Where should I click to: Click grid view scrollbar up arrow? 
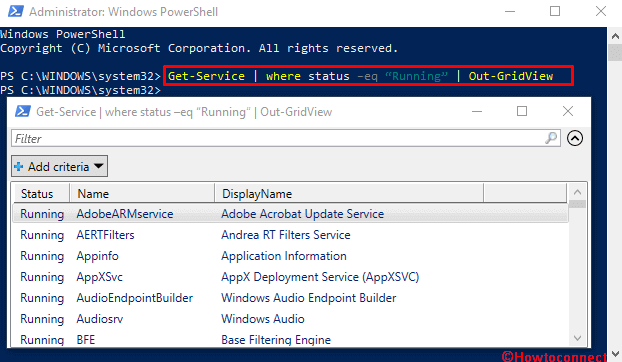point(578,192)
